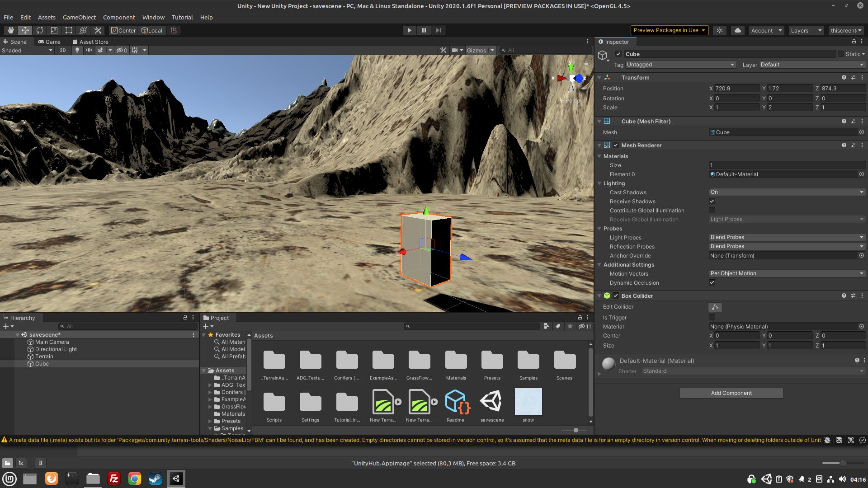
Task: Select the combined Transform tool
Action: (x=83, y=30)
